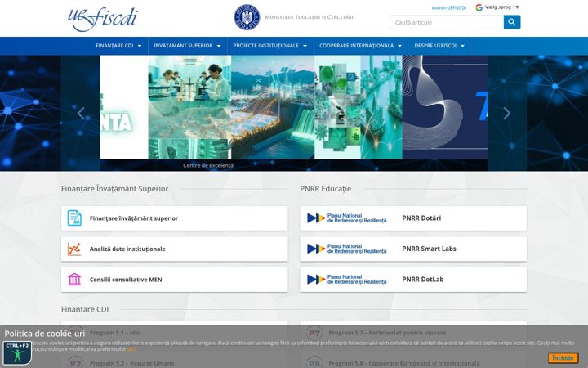Click the Guvernul României emblem
588x368 pixels.
[x=247, y=17]
